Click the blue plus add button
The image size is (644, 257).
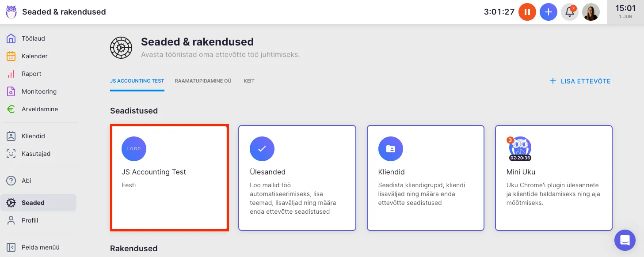549,12
